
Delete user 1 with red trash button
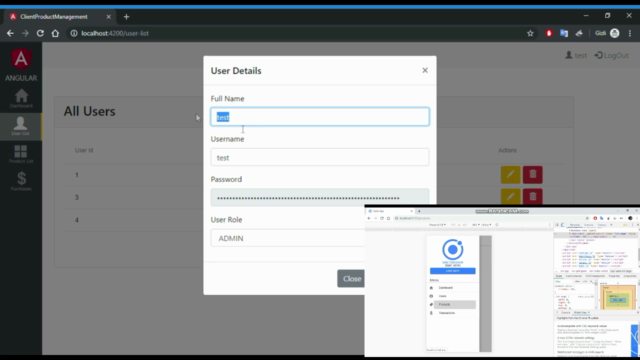click(x=533, y=175)
